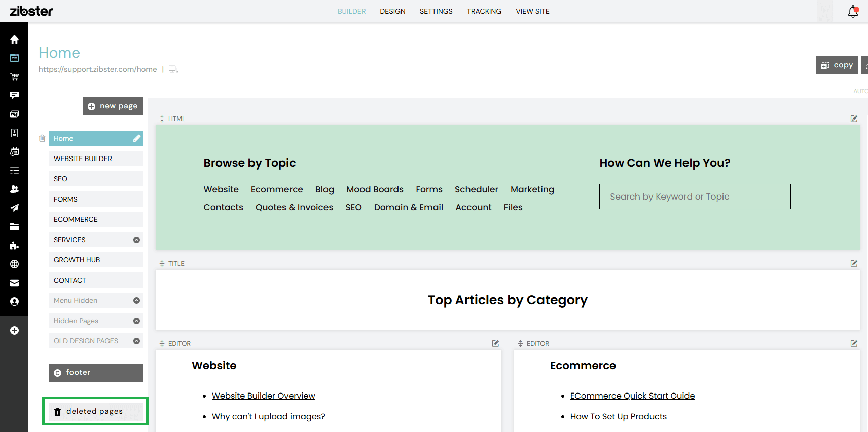Edit the TITLE block via its edit icon
The width and height of the screenshot is (868, 432).
coord(854,263)
